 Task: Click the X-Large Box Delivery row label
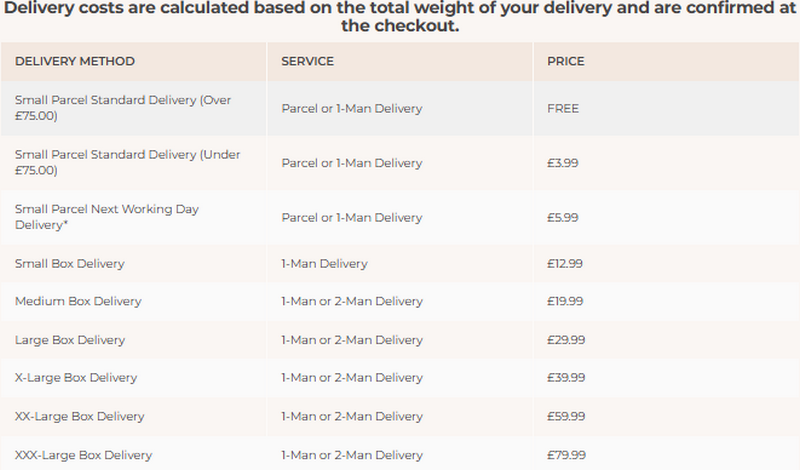pyautogui.click(x=76, y=378)
